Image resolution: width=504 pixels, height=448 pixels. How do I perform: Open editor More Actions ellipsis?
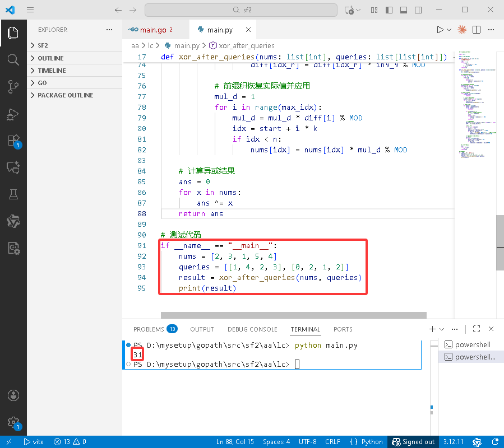(491, 30)
